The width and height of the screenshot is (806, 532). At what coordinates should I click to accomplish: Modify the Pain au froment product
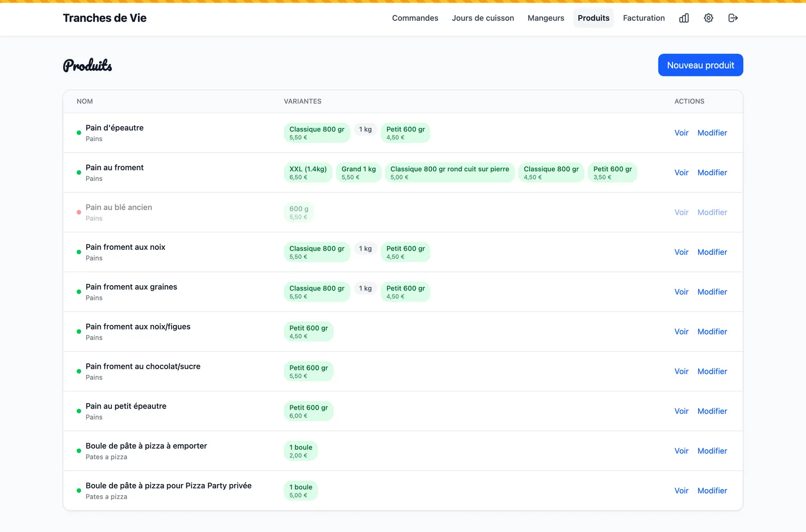click(712, 173)
